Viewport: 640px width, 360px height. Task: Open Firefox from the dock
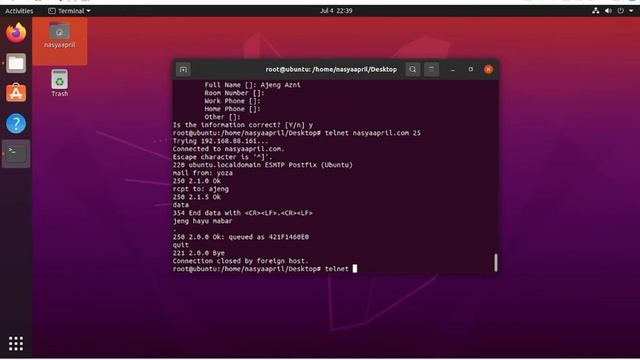[x=16, y=33]
